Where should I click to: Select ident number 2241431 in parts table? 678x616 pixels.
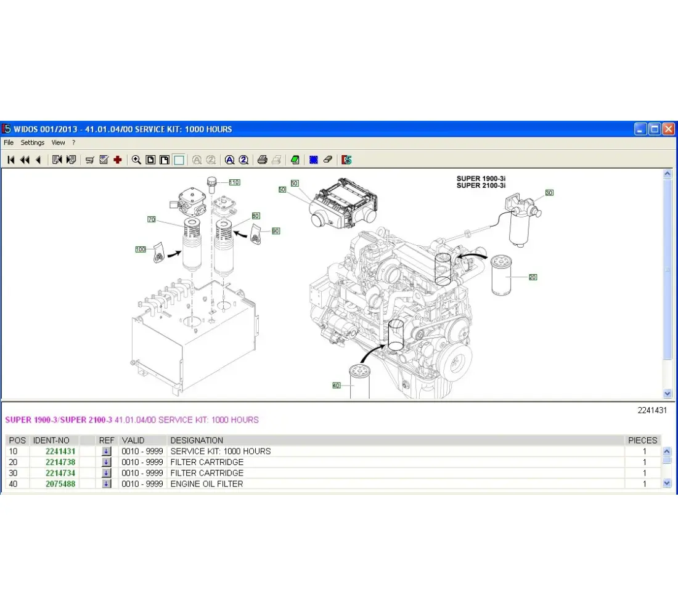click(60, 452)
